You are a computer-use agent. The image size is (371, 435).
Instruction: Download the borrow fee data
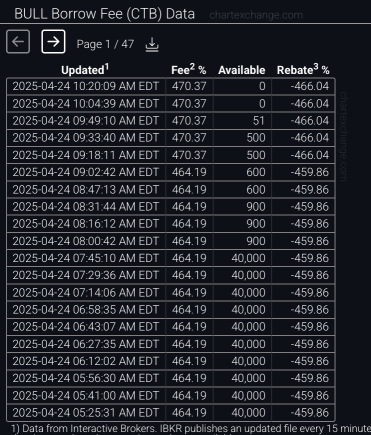(152, 44)
